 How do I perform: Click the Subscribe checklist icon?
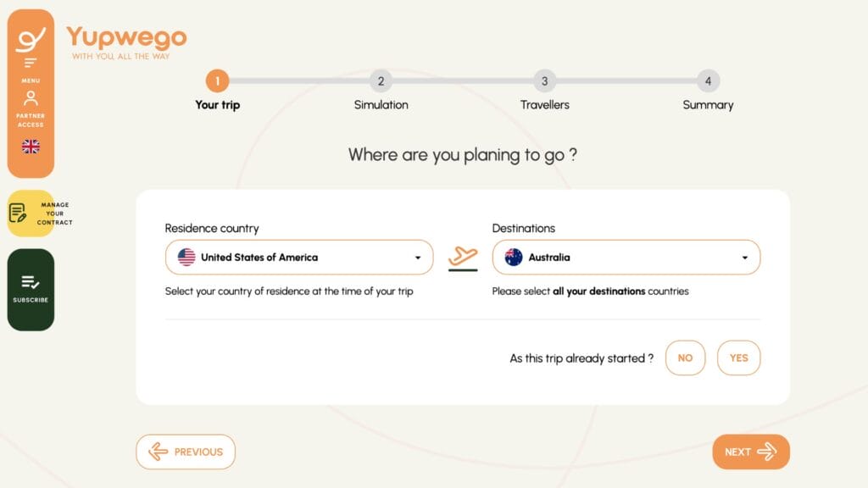pos(31,282)
